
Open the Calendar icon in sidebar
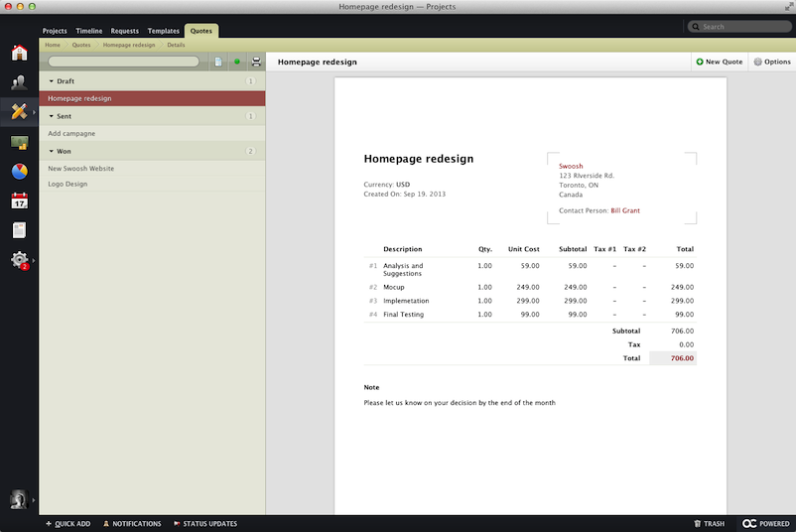(x=19, y=200)
